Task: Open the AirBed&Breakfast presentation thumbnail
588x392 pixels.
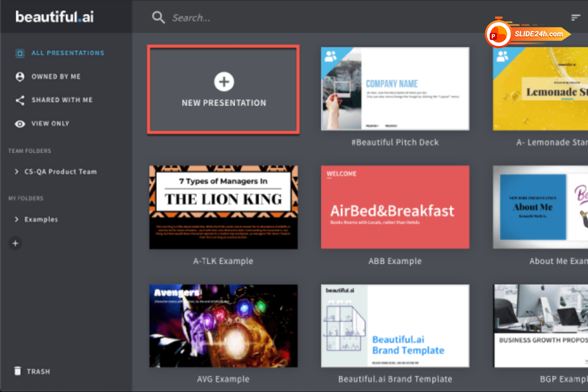Action: 395,207
